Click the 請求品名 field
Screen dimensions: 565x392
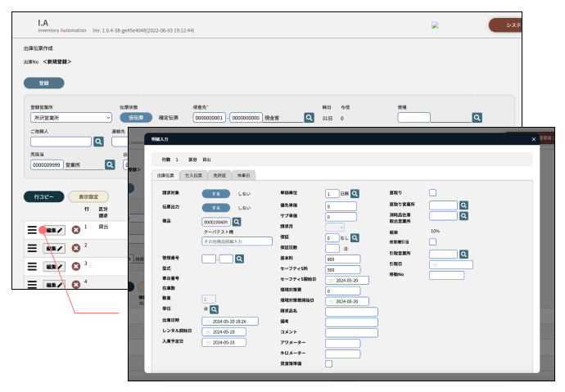pos(351,312)
